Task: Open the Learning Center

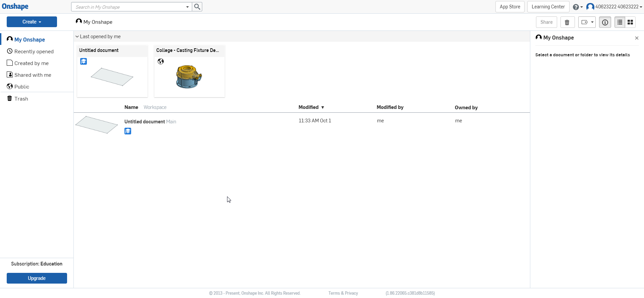Action: (548, 7)
